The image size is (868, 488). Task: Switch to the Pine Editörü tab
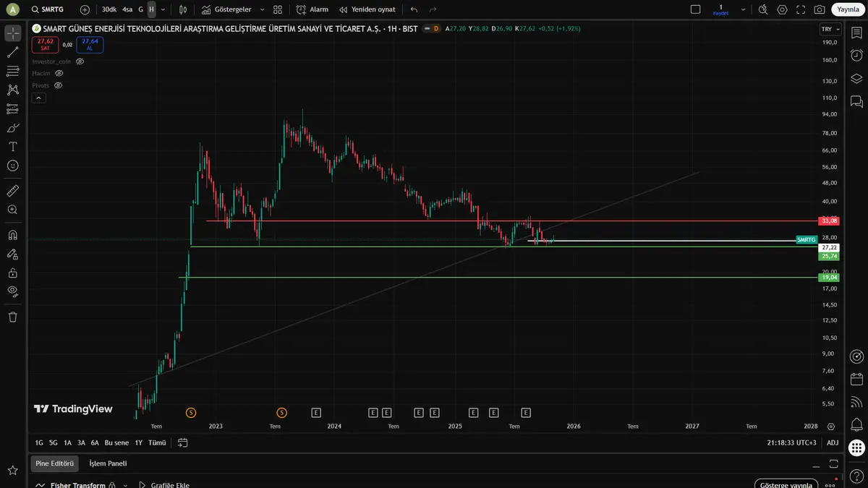pos(55,463)
